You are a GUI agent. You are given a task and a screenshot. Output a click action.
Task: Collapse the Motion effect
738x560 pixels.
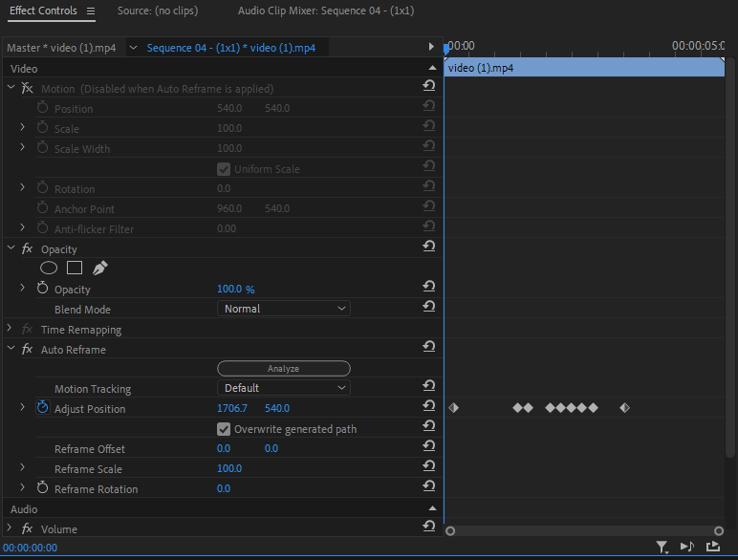[11, 88]
